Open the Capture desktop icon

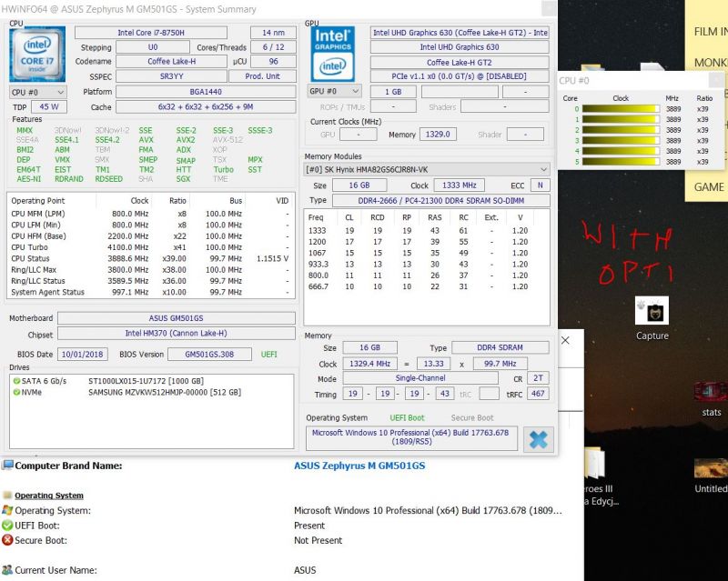[x=652, y=319]
